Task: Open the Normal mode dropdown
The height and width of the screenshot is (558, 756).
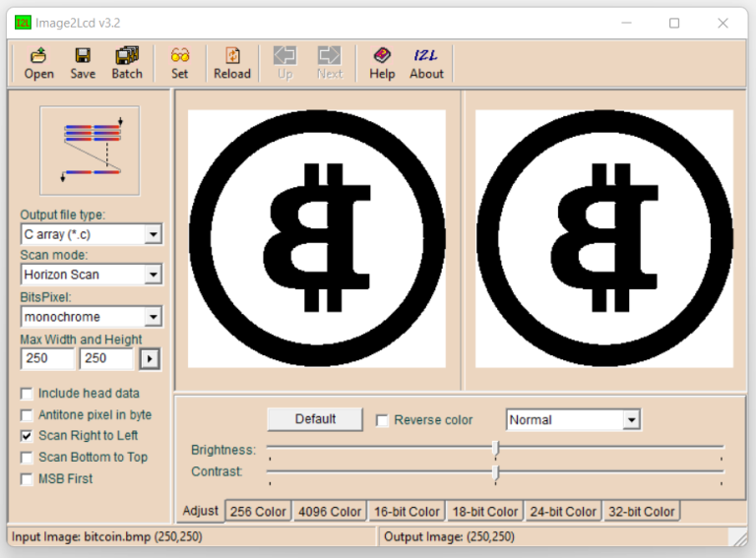Action: 631,419
